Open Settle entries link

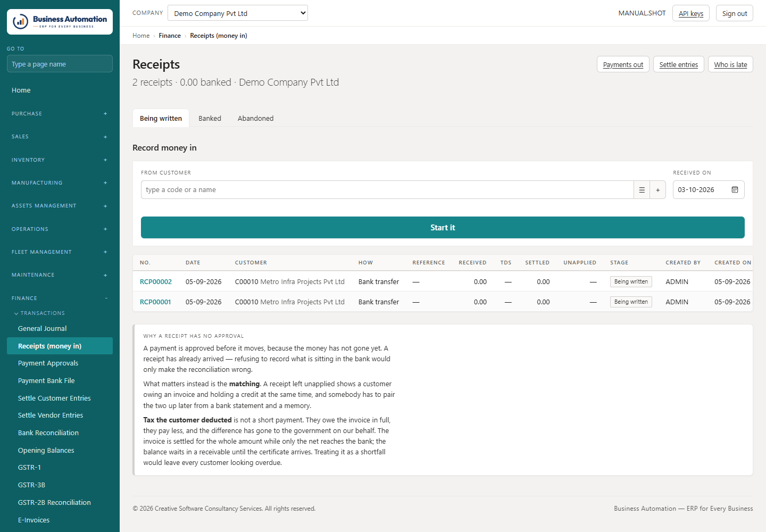point(679,64)
